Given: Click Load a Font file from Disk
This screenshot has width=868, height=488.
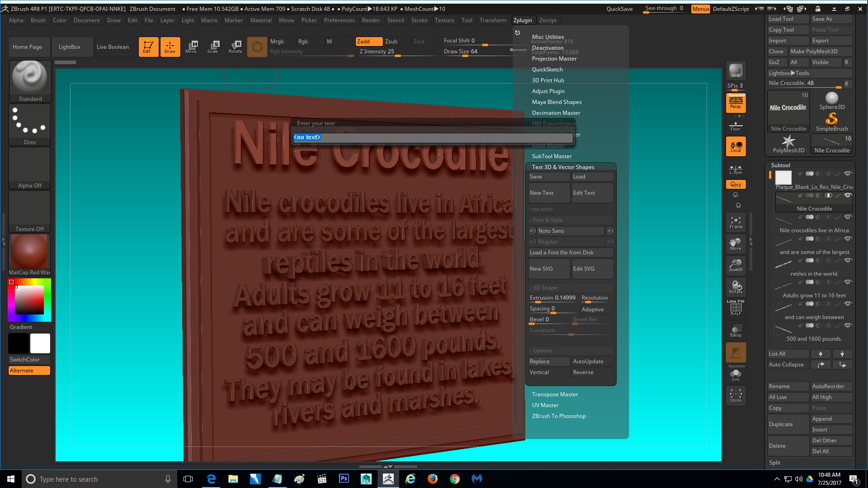Looking at the screenshot, I should coord(571,253).
